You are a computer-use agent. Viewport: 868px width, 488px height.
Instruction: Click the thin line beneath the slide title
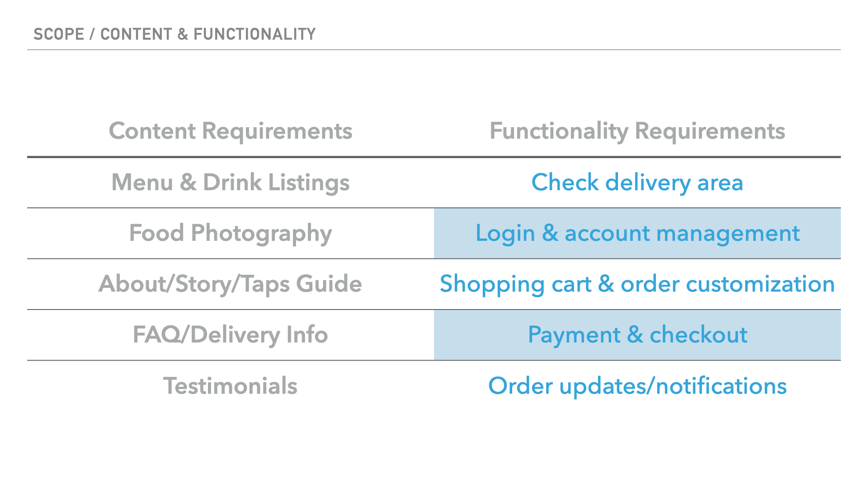pyautogui.click(x=434, y=50)
